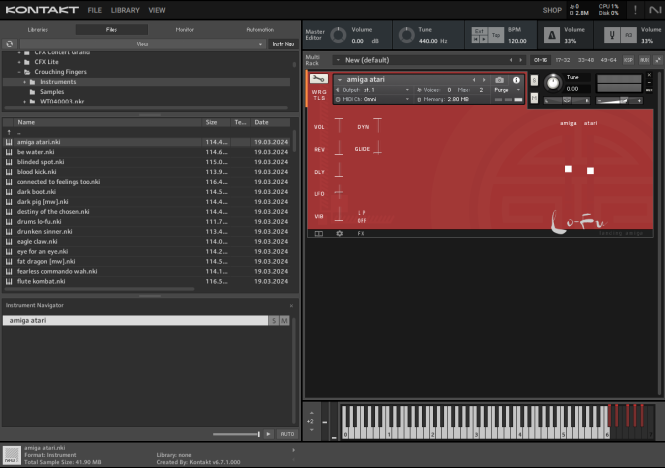Click the next multi arrow in Multi Rack
This screenshot has height=468, width=665.
(x=521, y=60)
